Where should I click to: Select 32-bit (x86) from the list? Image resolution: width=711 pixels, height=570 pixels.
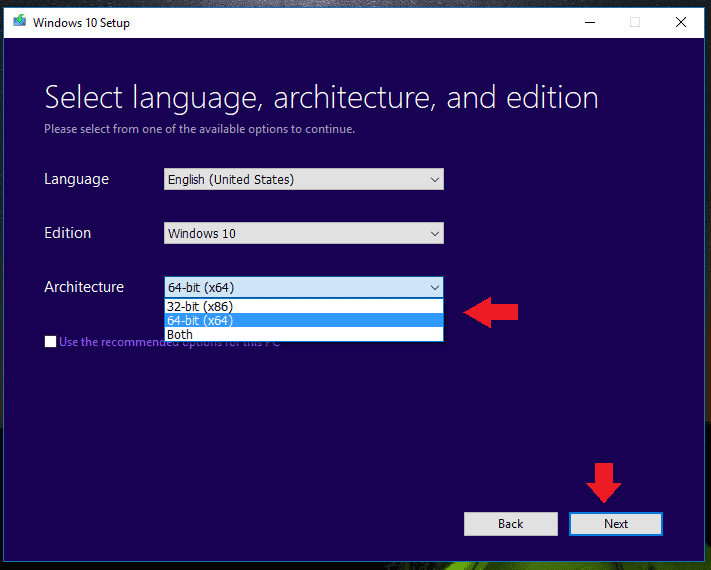tap(304, 307)
